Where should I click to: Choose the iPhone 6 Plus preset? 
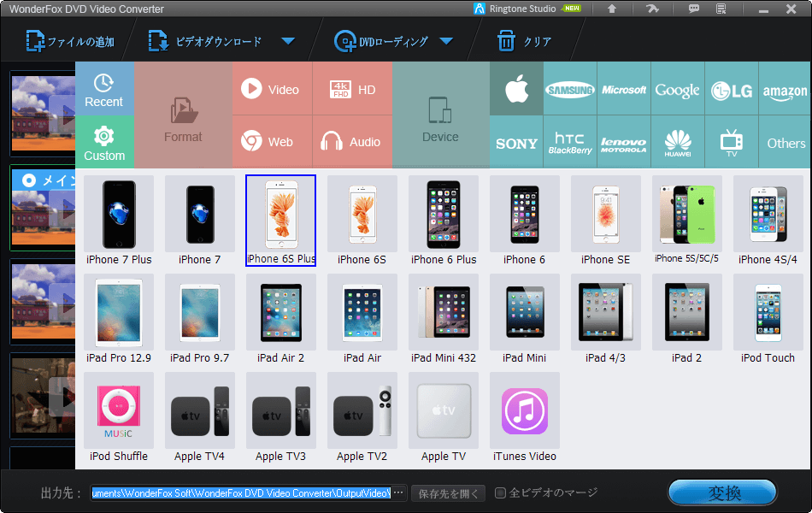[444, 221]
